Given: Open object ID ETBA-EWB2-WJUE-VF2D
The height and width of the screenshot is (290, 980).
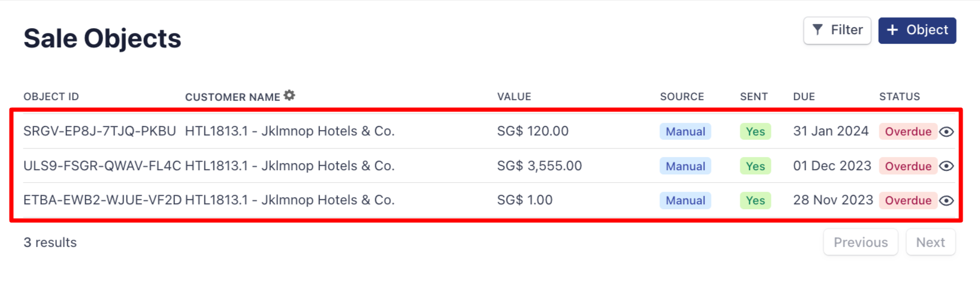Looking at the screenshot, I should pyautogui.click(x=102, y=200).
